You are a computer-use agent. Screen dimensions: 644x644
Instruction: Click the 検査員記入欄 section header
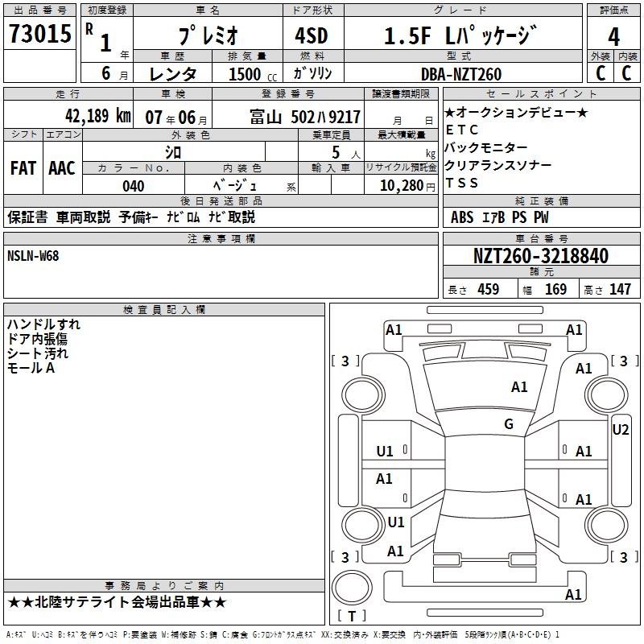[164, 310]
